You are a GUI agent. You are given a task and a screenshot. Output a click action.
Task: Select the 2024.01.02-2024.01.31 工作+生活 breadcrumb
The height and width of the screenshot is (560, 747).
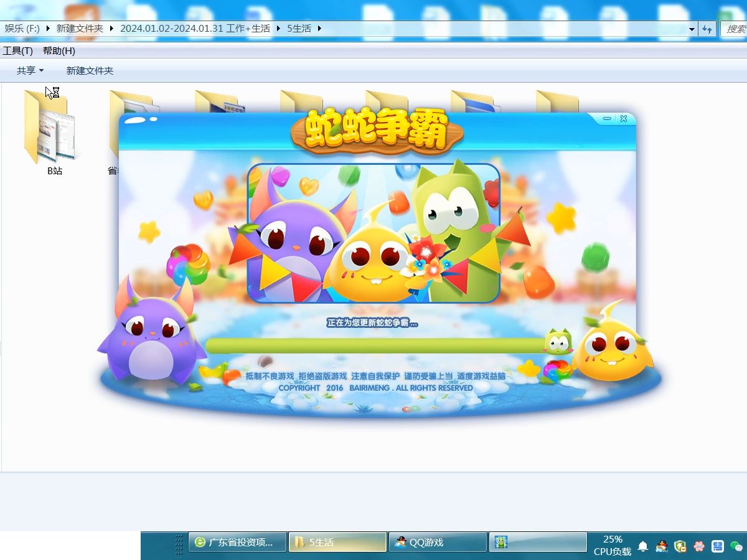(x=195, y=29)
